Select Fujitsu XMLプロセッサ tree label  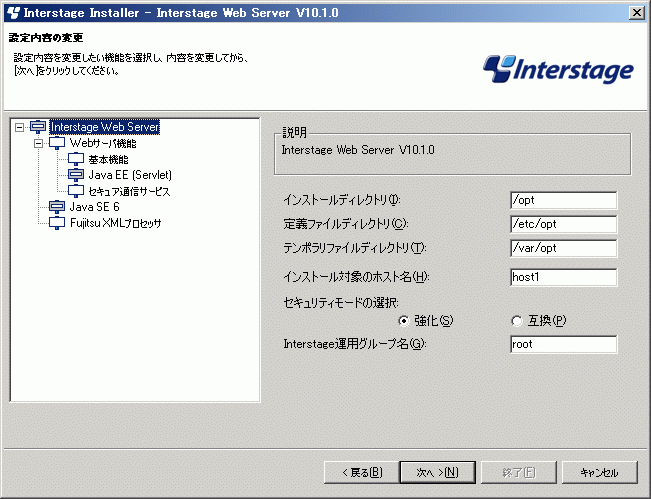(115, 223)
